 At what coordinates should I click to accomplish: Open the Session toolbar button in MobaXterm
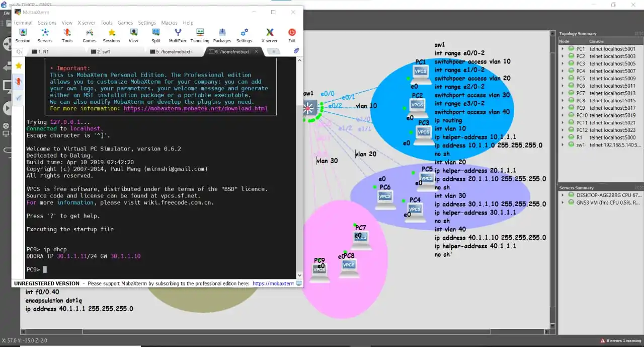click(23, 35)
